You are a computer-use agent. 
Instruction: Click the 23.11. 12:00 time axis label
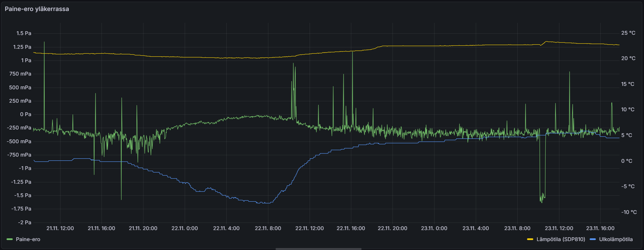click(x=559, y=228)
